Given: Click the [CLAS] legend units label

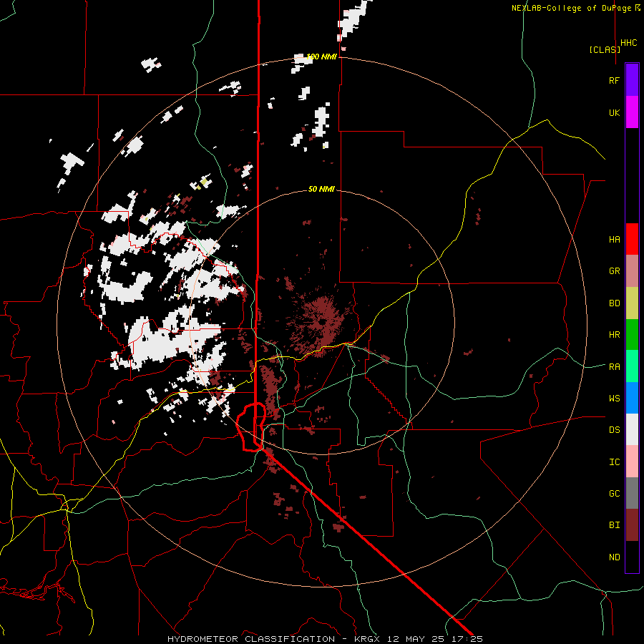Looking at the screenshot, I should pyautogui.click(x=605, y=49).
